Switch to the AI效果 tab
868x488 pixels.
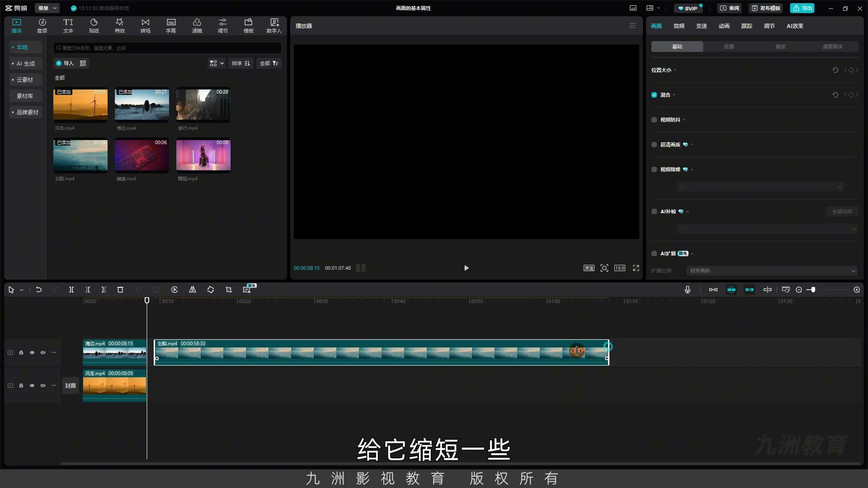click(x=795, y=26)
